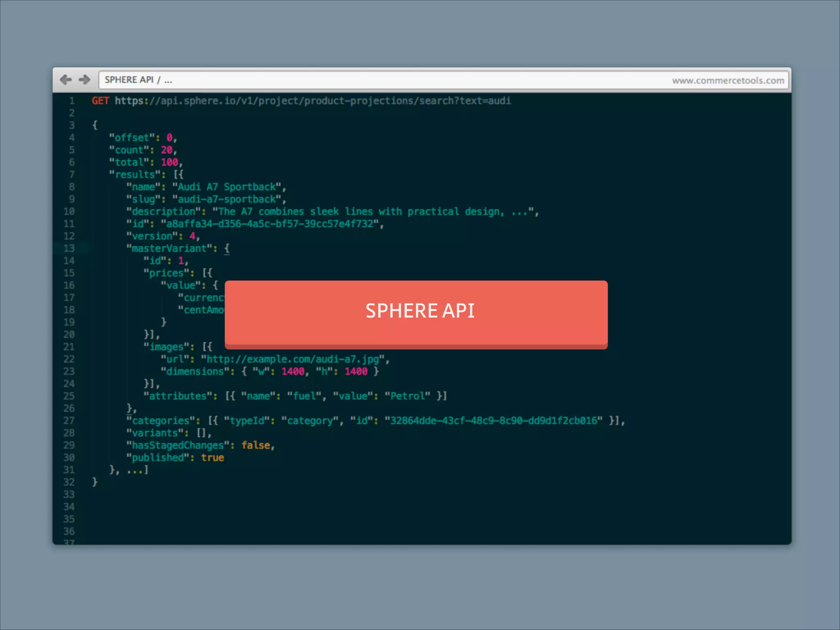Click the GET request URL line

click(x=301, y=100)
